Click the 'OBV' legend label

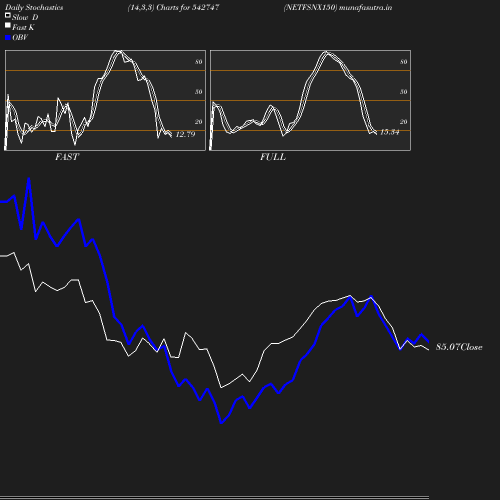pos(20,38)
